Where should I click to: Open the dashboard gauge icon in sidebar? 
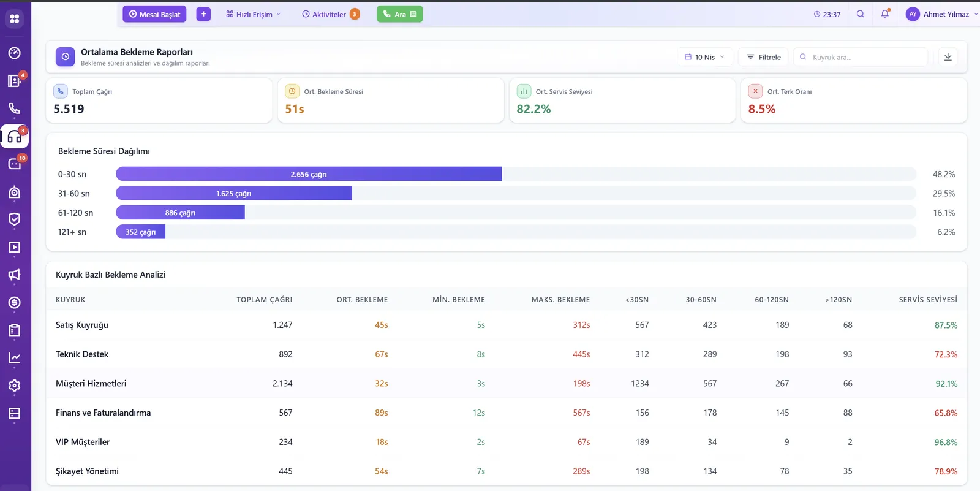click(x=15, y=53)
